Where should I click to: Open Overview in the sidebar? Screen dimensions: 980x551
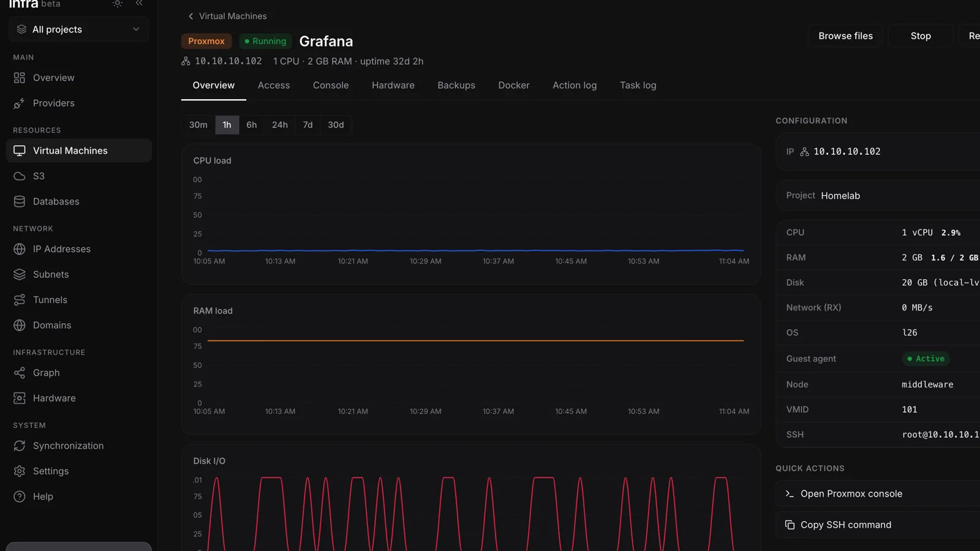[x=78, y=78]
